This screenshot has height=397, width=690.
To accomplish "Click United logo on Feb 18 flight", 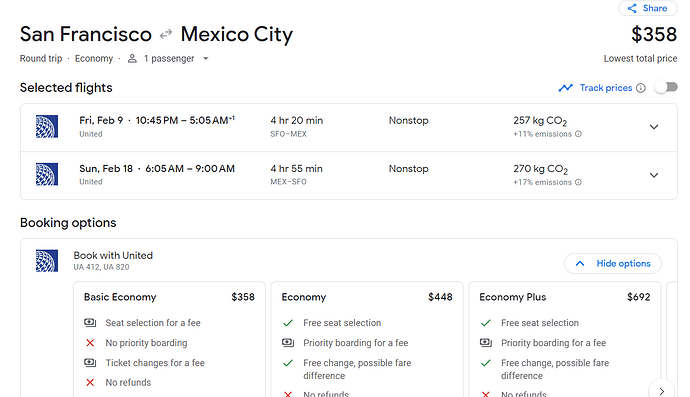I will click(x=47, y=174).
